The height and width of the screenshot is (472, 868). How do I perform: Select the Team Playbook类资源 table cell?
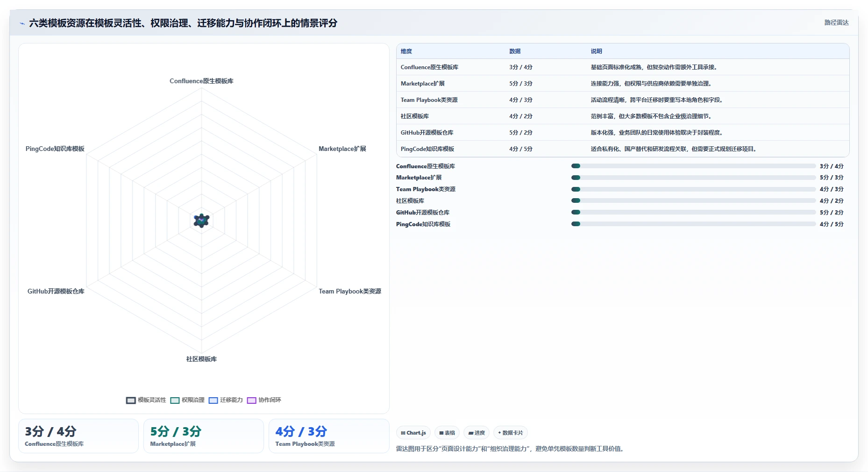(x=429, y=100)
